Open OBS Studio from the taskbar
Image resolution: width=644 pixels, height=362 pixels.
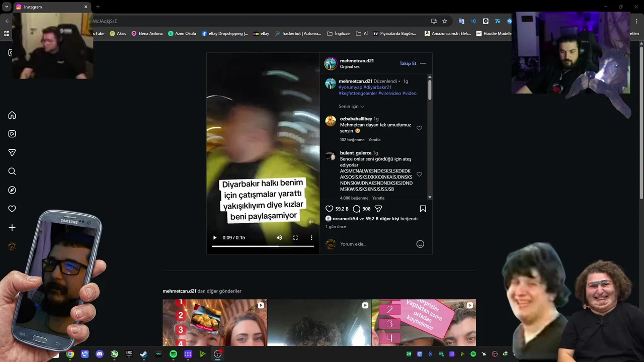(217, 354)
